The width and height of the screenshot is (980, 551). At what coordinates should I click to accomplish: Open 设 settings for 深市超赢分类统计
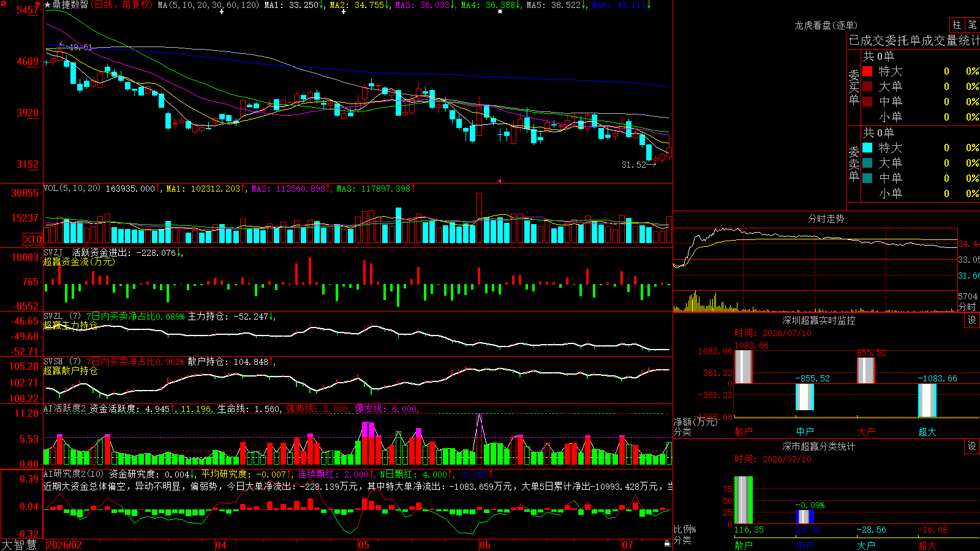pyautogui.click(x=972, y=446)
